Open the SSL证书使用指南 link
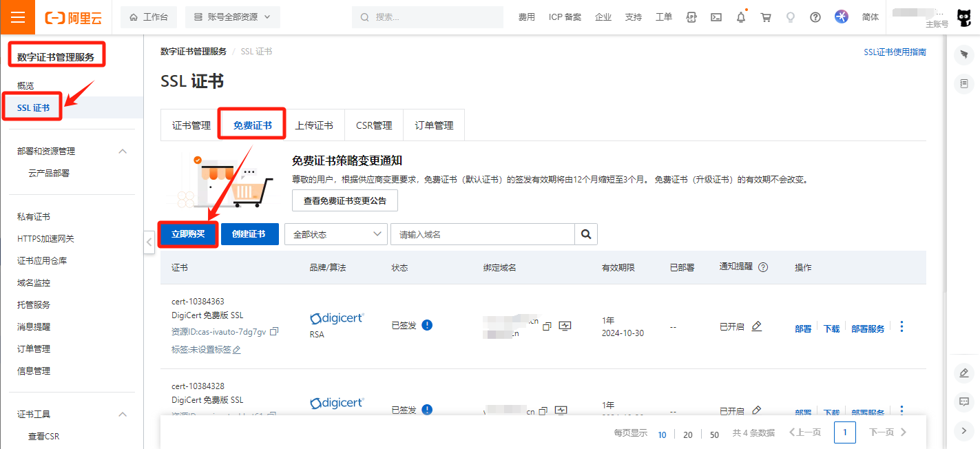980x449 pixels. (x=895, y=52)
